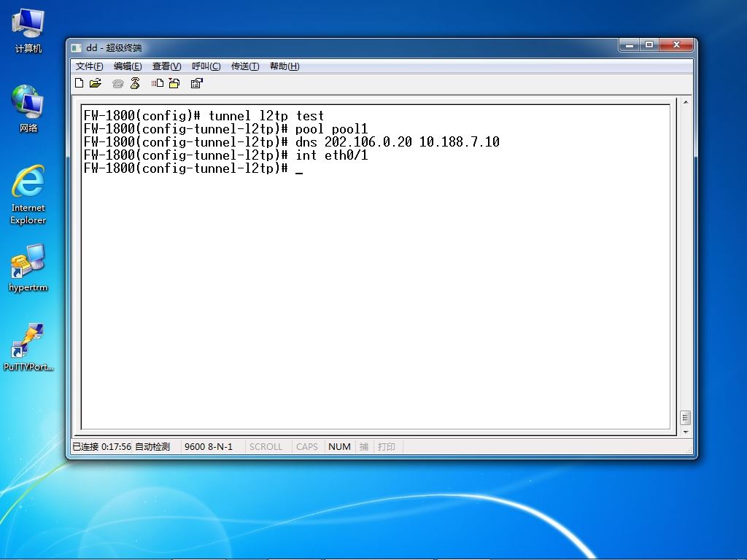The width and height of the screenshot is (747, 560).
Task: Open the Properties toolbar icon
Action: 197,83
